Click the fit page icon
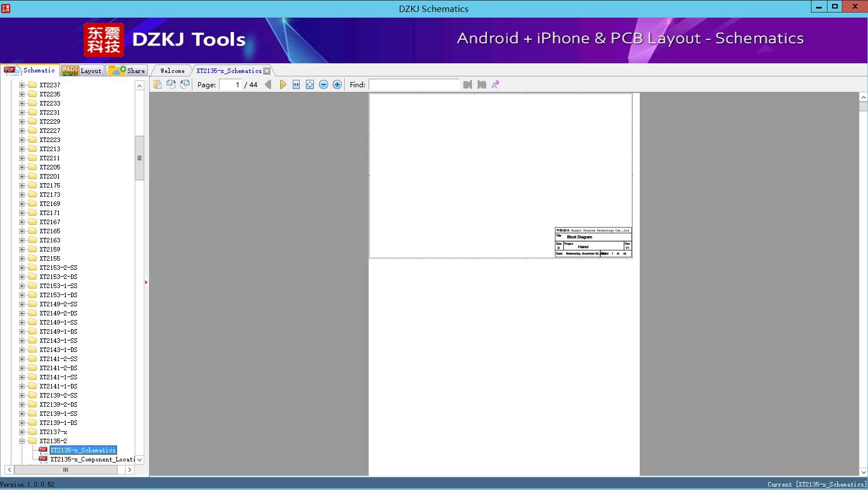This screenshot has height=490, width=868. 310,84
